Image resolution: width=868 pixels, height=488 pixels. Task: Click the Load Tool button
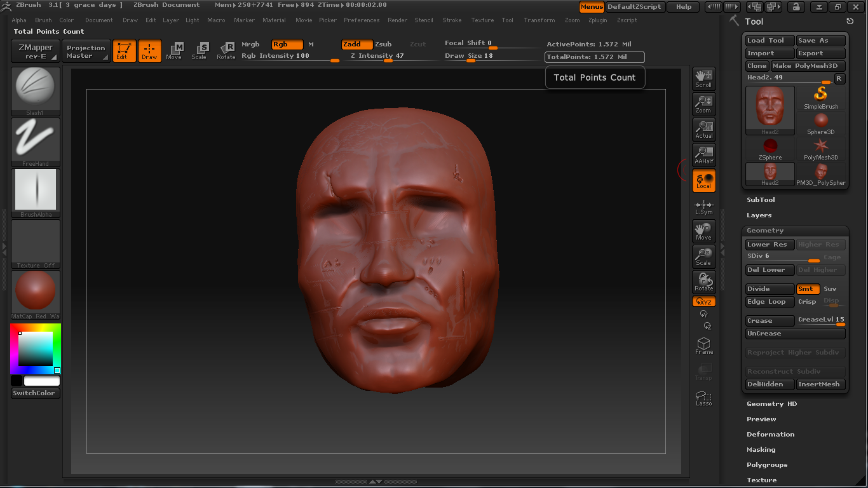(770, 41)
